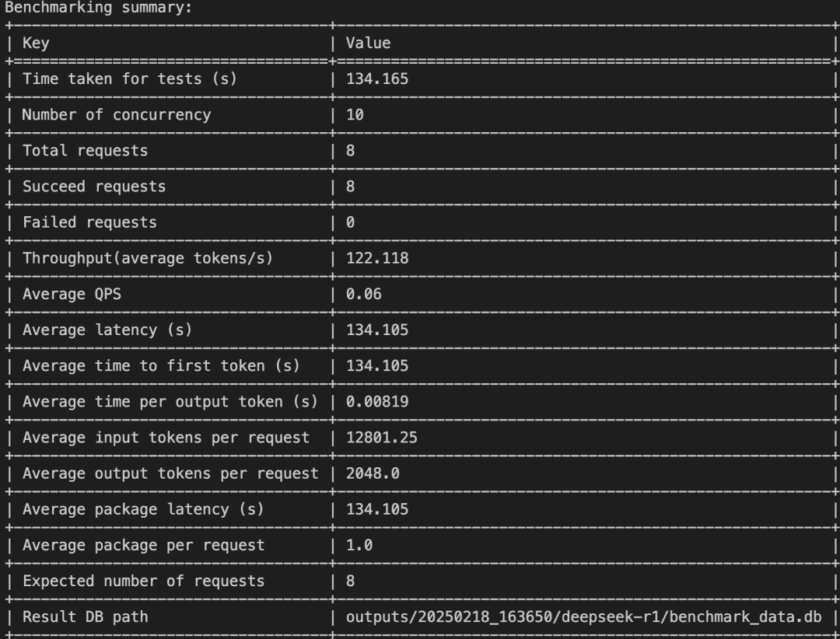This screenshot has height=639, width=840.
Task: Click the 134.165 time taken value
Action: click(376, 79)
